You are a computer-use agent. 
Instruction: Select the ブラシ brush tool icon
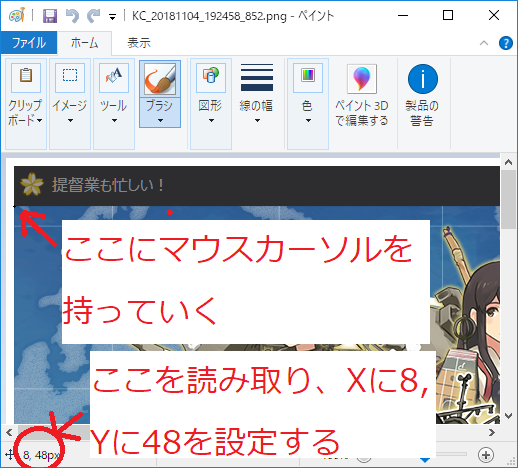160,79
